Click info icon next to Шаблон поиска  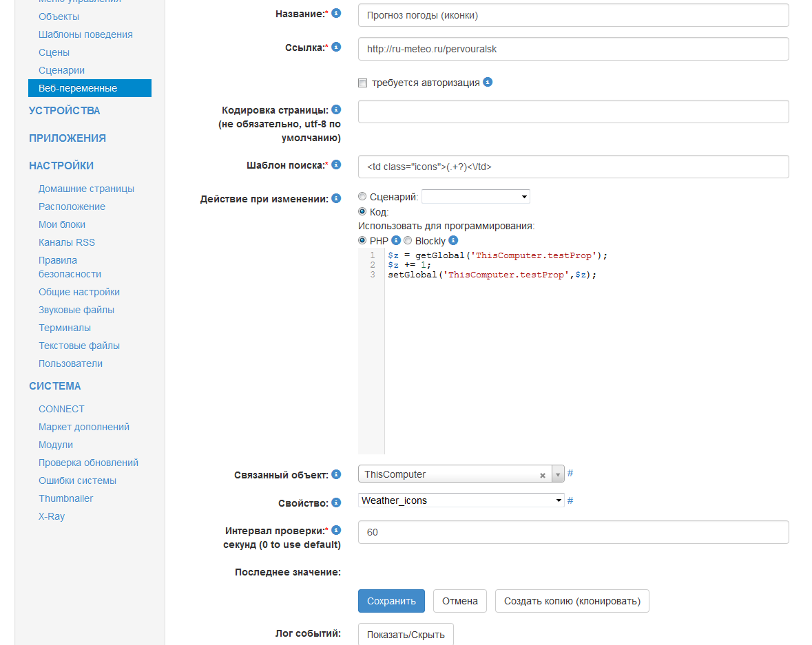336,165
